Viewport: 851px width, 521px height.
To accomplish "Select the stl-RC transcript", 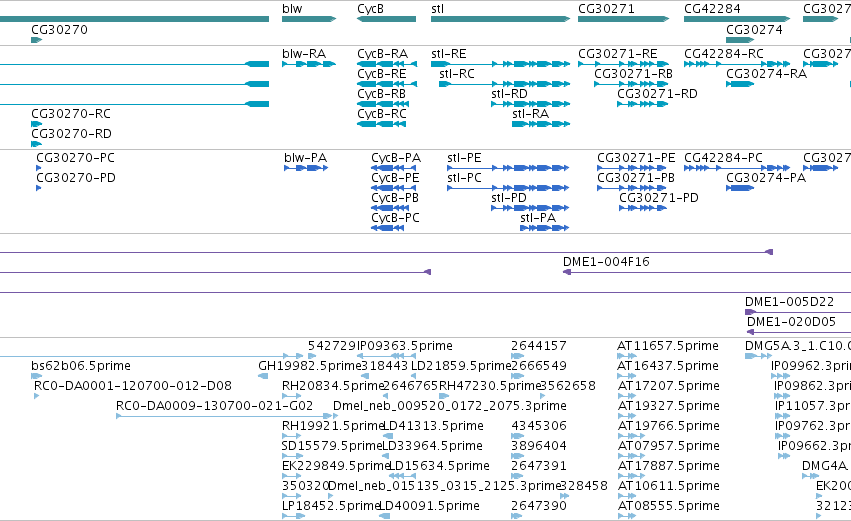I will coord(505,84).
